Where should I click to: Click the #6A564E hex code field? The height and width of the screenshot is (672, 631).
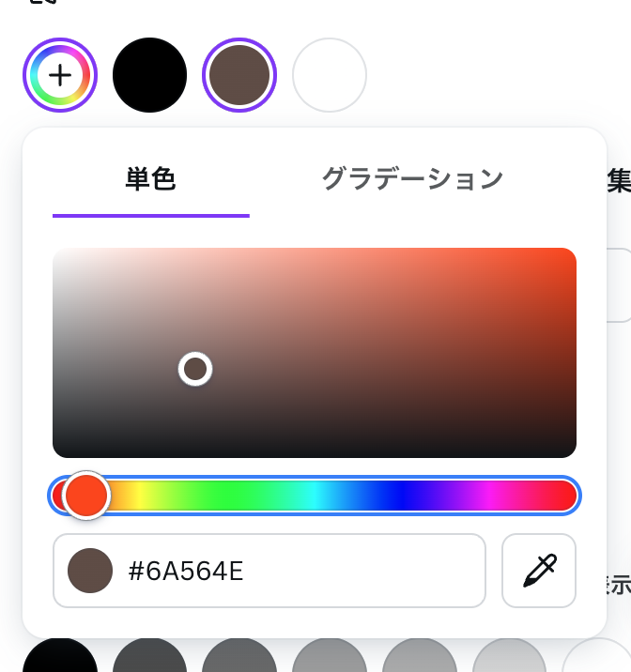pyautogui.click(x=300, y=571)
